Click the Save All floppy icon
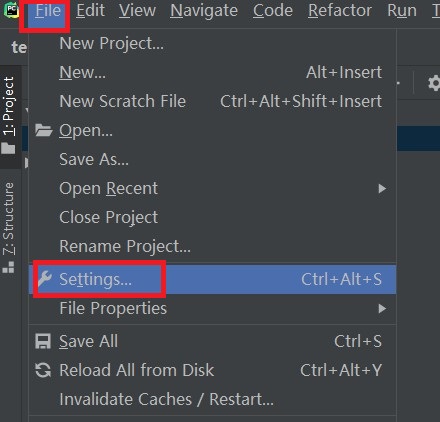Image resolution: width=440 pixels, height=422 pixels. click(43, 341)
